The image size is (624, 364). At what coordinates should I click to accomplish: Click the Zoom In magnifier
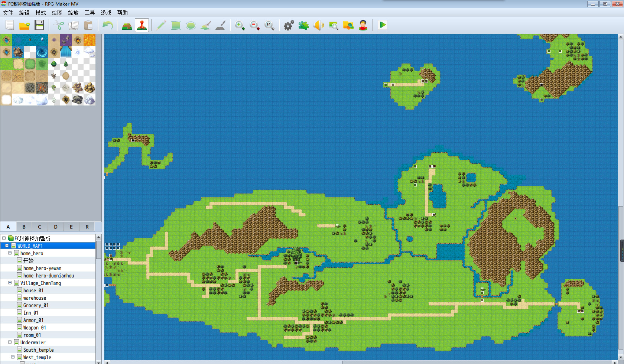[x=240, y=25]
